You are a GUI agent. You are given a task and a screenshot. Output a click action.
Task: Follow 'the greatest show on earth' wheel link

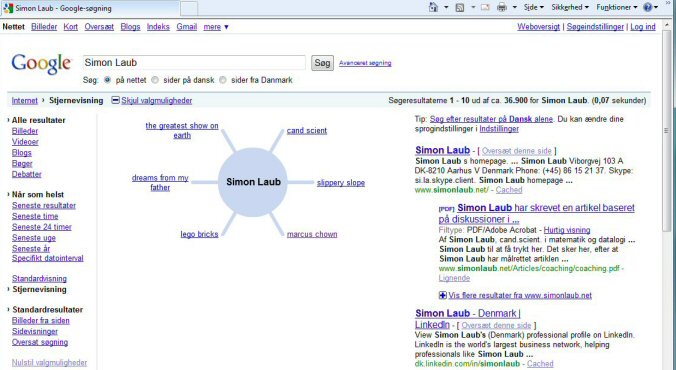pyautogui.click(x=182, y=130)
